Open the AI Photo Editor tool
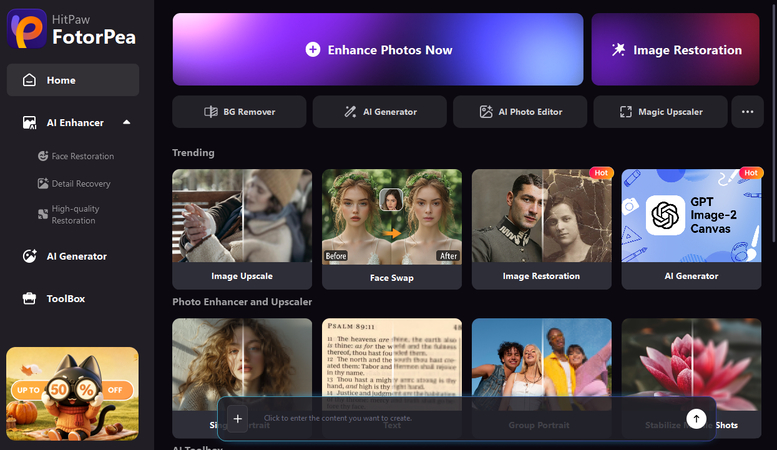Viewport: 777px width, 450px height. (520, 112)
